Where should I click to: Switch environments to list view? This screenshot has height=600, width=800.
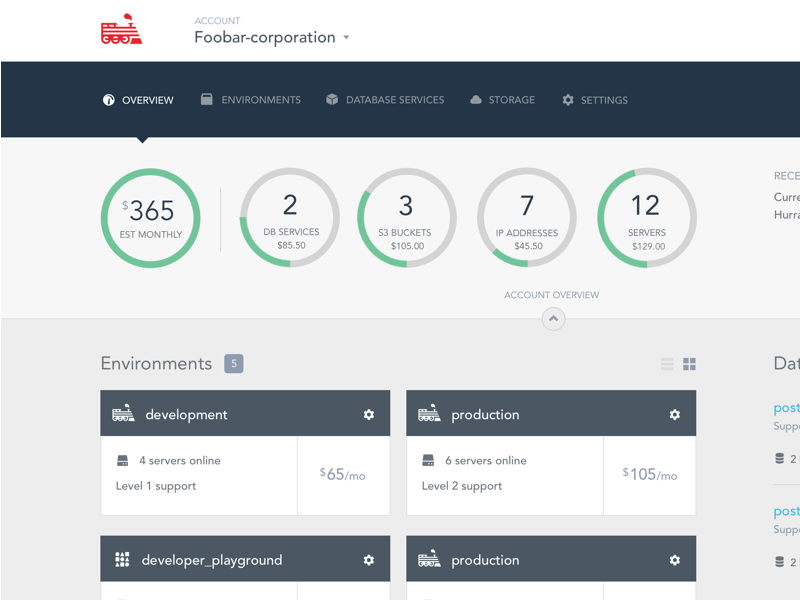click(667, 364)
